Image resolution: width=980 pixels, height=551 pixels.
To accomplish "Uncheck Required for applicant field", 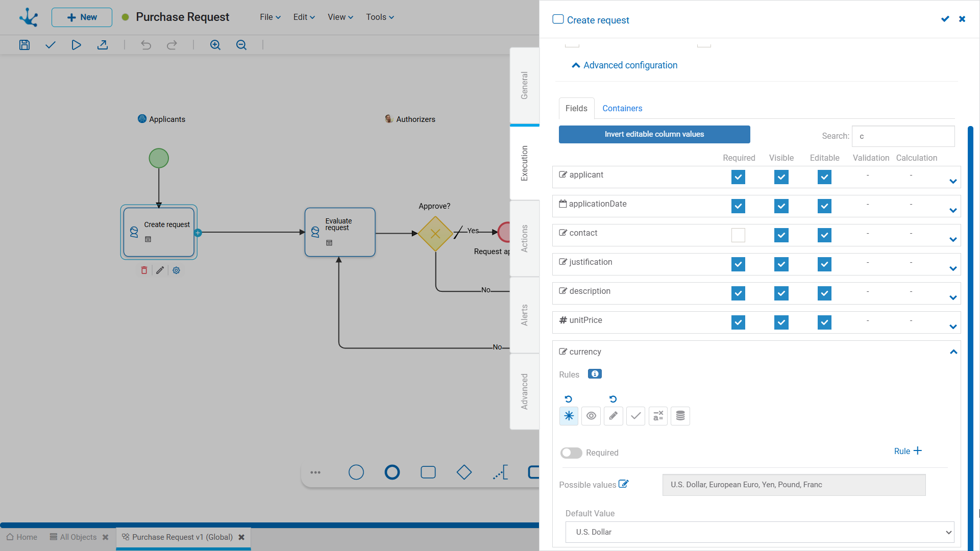I will (738, 177).
